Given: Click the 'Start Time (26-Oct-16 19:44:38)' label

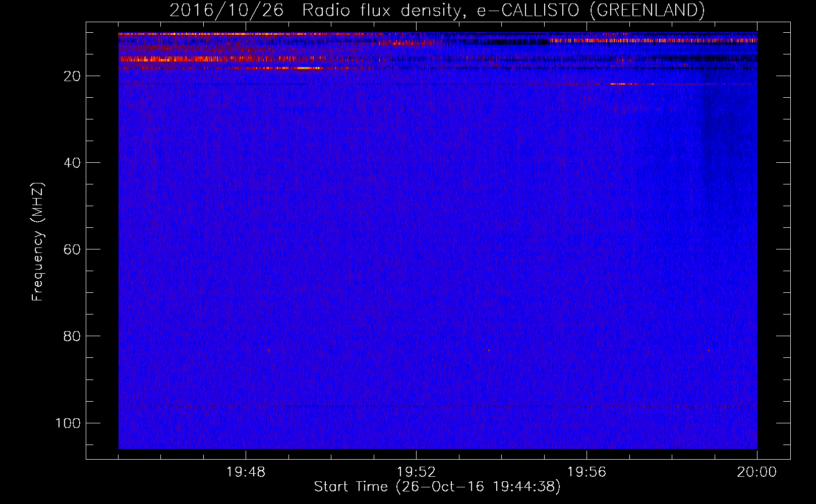Looking at the screenshot, I should [437, 487].
